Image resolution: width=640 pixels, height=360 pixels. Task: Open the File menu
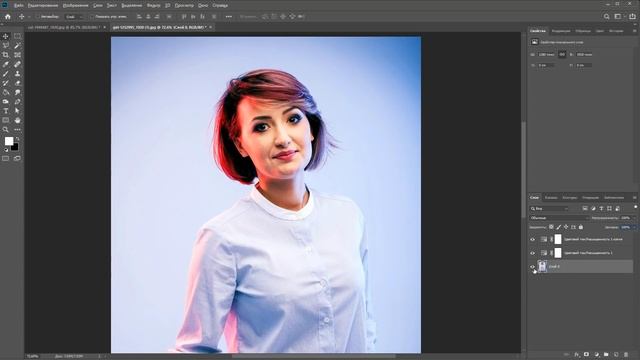(18, 6)
